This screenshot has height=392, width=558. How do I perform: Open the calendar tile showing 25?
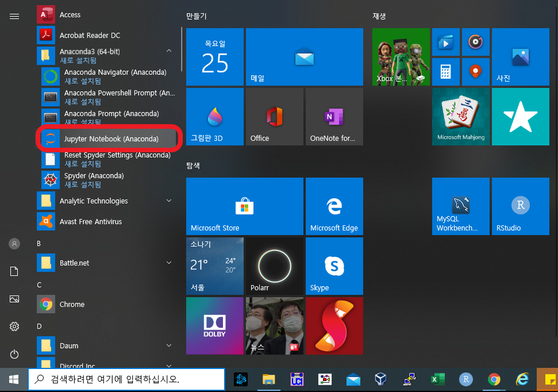pos(215,57)
